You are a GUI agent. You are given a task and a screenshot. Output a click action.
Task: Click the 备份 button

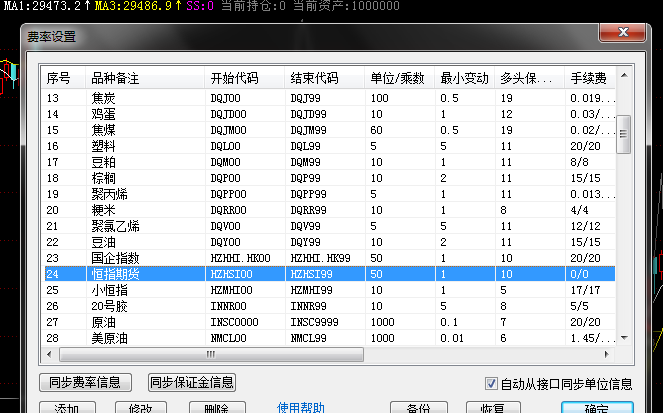pos(419,408)
